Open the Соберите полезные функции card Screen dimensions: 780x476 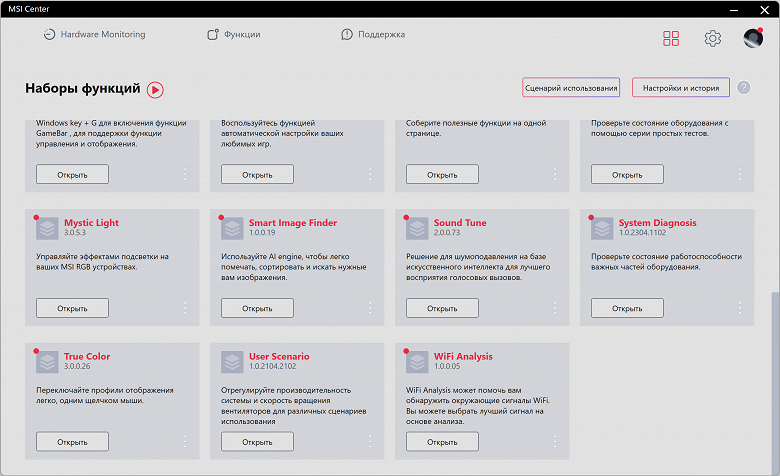coord(442,174)
